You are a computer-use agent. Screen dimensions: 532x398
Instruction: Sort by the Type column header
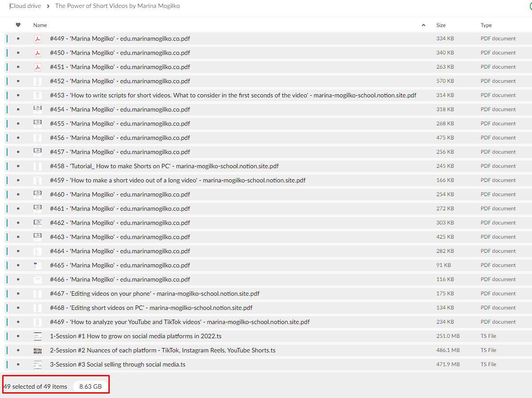point(486,25)
